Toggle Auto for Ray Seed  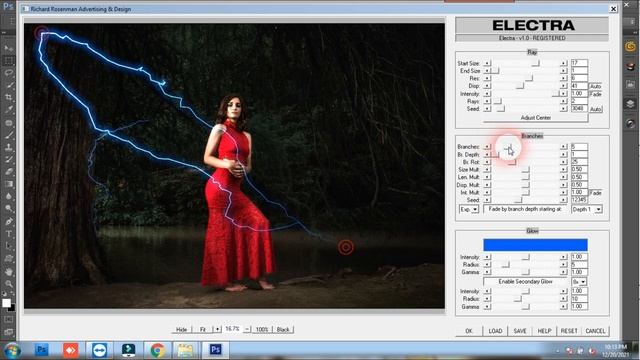(595, 109)
